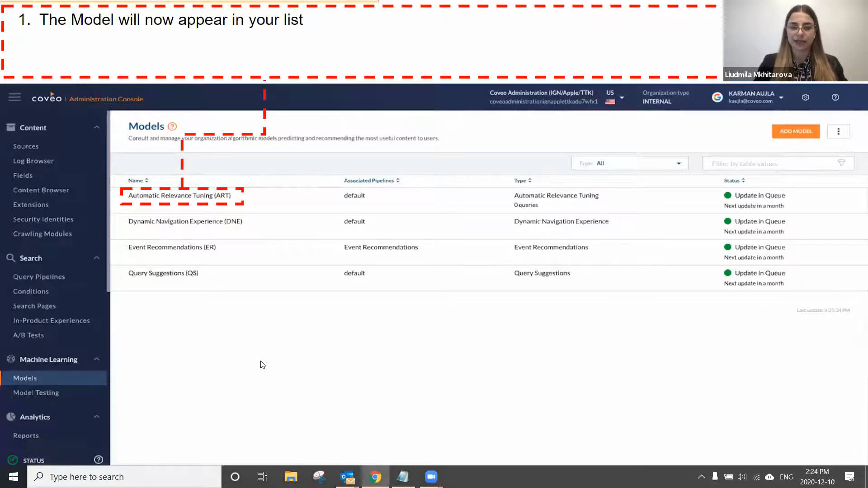Open the three-dot more options menu
This screenshot has width=868, height=488.
click(x=838, y=131)
